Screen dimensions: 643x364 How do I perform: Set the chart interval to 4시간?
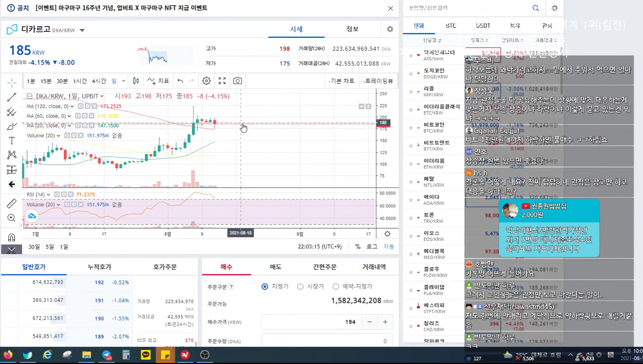[x=99, y=81]
